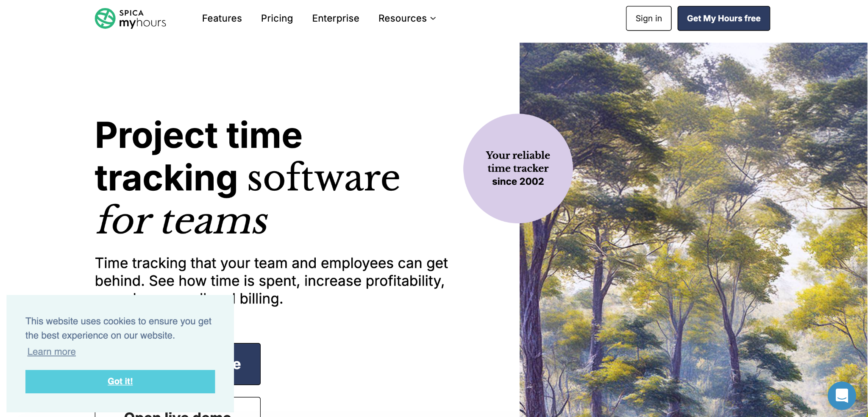Click the 'This website uses cookies' message

(118, 328)
